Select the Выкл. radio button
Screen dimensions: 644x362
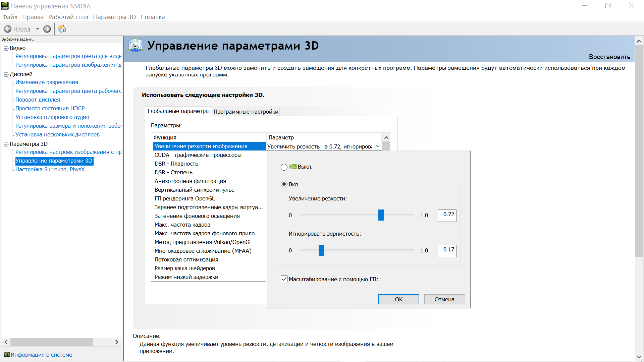[284, 167]
